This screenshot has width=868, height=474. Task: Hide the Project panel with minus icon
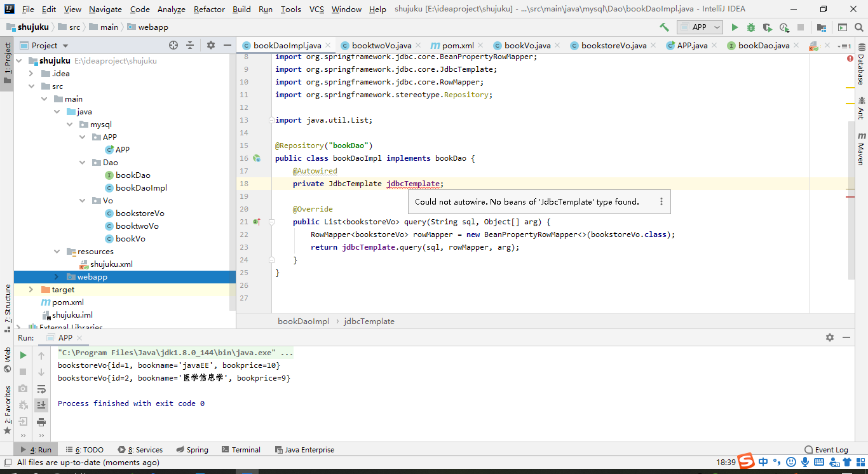pos(227,45)
